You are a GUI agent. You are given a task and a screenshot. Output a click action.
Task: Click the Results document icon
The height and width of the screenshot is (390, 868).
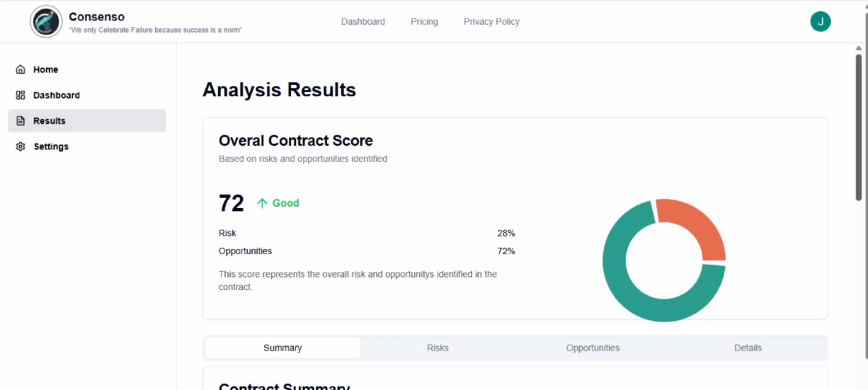(x=21, y=121)
